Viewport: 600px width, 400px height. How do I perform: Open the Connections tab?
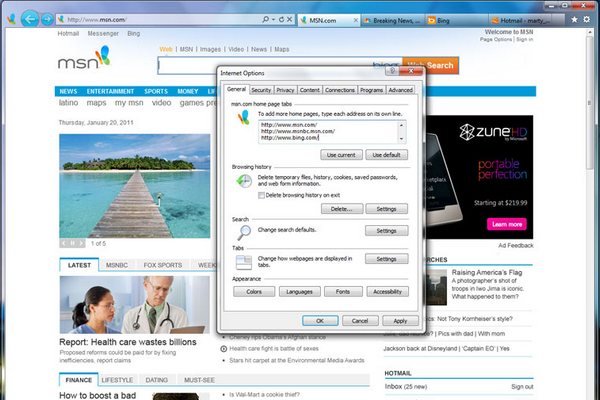pos(340,90)
